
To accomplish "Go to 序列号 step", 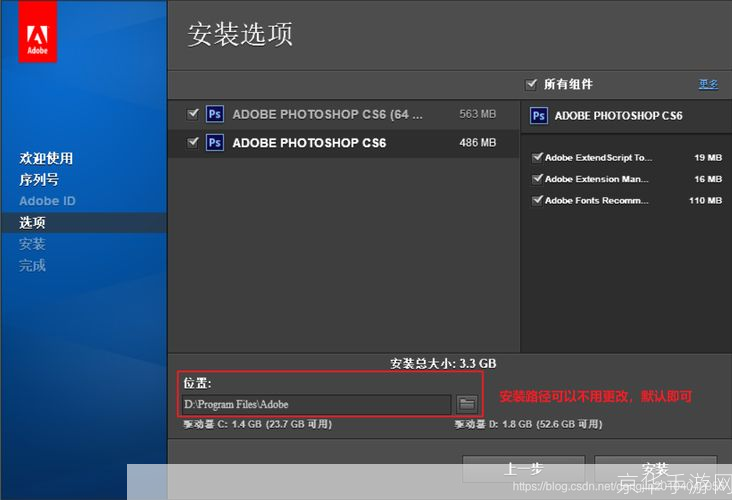I will tap(39, 180).
